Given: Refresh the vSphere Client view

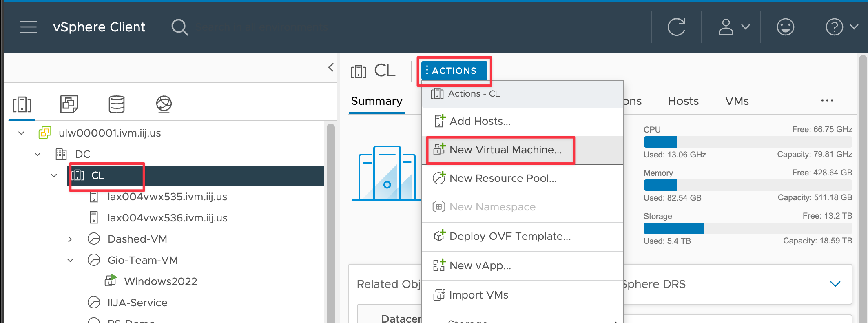Looking at the screenshot, I should (x=676, y=27).
